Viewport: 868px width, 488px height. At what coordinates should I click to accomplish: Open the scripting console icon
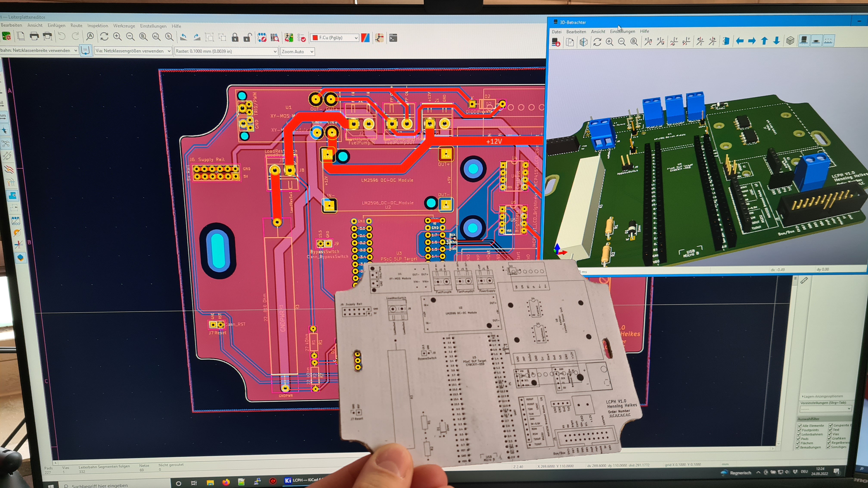pos(393,38)
